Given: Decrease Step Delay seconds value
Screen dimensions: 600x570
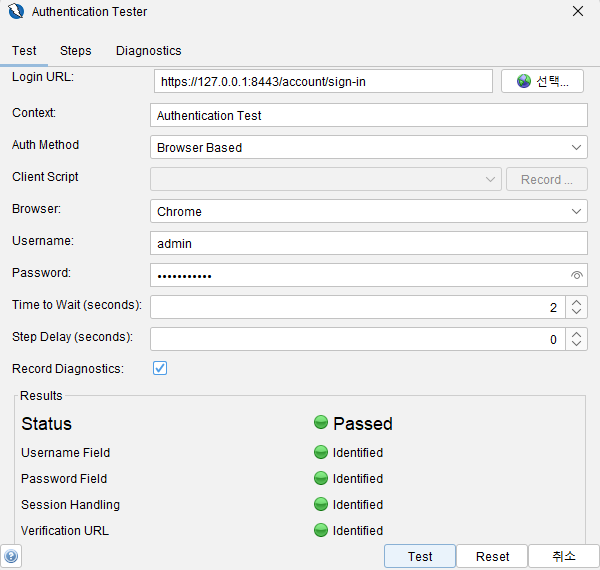Looking at the screenshot, I should click(577, 345).
